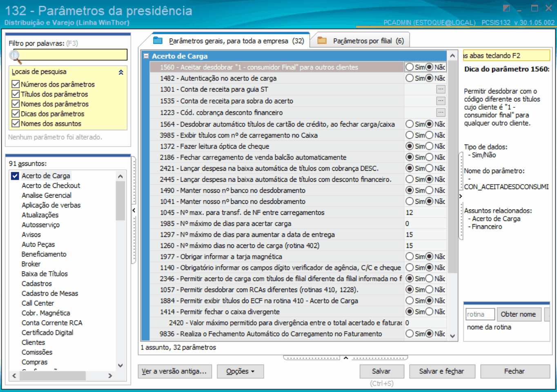Select 'Comissões' subject

point(37,352)
